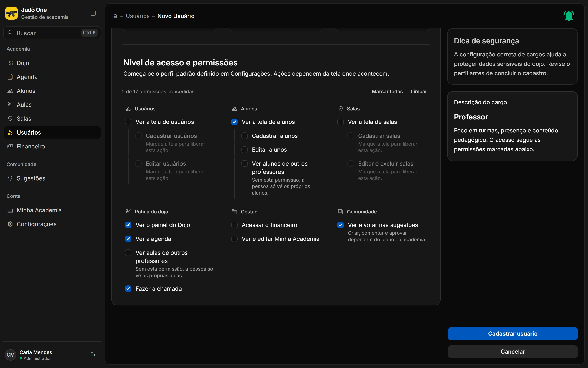
Task: Click the 'Marcar todas' link
Action: tap(387, 92)
